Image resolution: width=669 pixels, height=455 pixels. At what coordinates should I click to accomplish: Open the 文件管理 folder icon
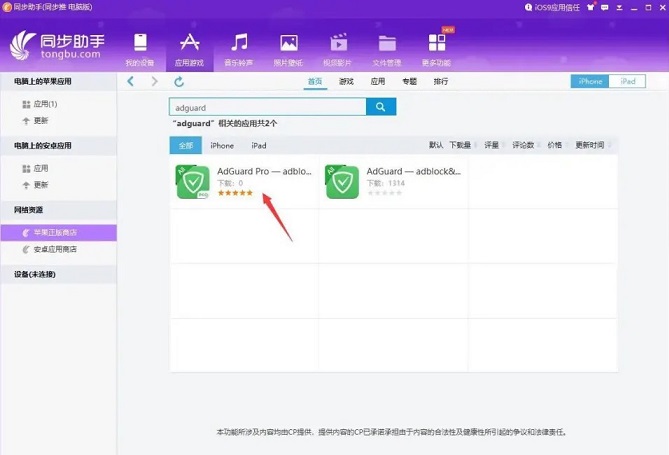387,43
